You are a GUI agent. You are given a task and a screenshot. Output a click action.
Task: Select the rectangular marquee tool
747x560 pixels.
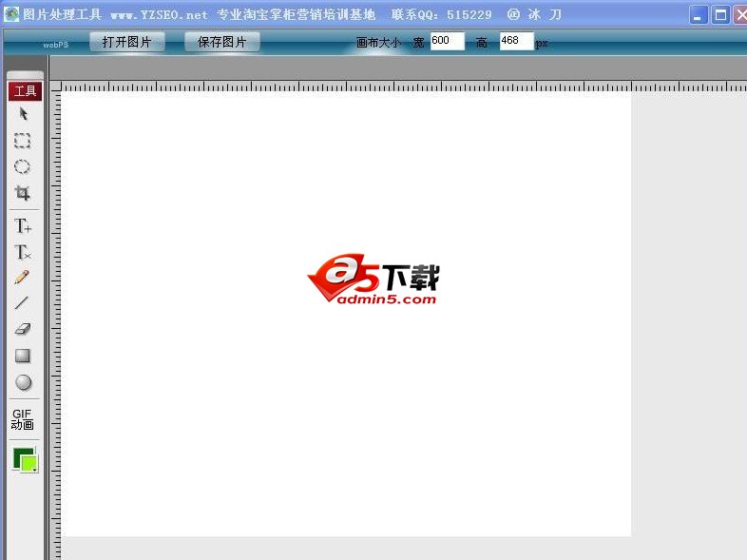point(23,141)
